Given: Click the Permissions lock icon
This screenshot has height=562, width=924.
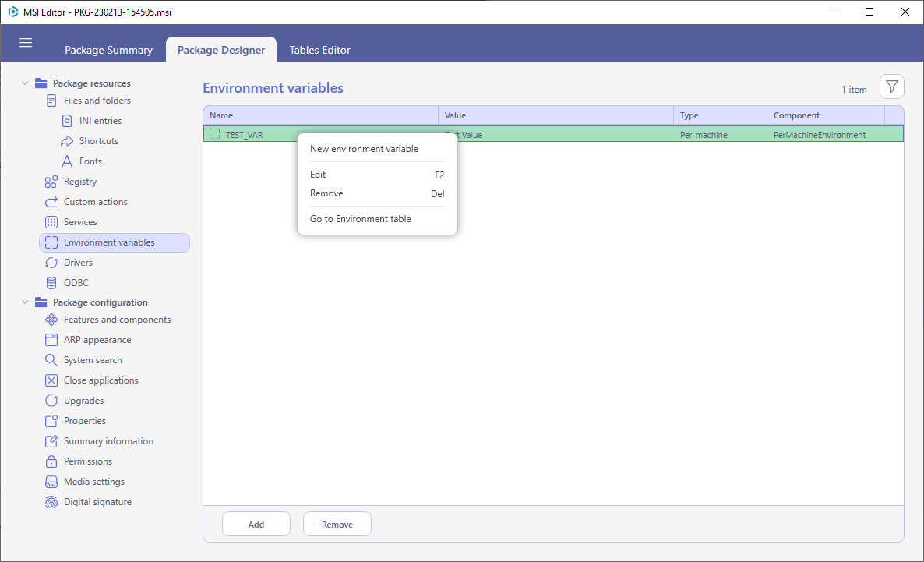Looking at the screenshot, I should 51,461.
